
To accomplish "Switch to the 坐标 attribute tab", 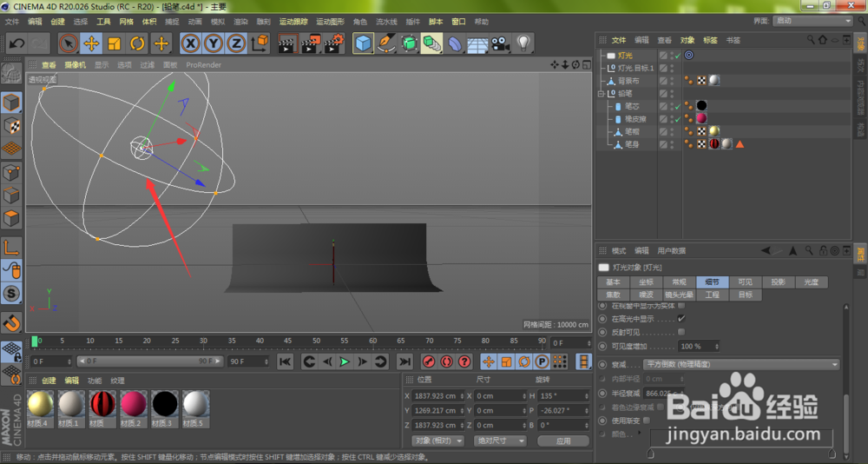I will 647,282.
